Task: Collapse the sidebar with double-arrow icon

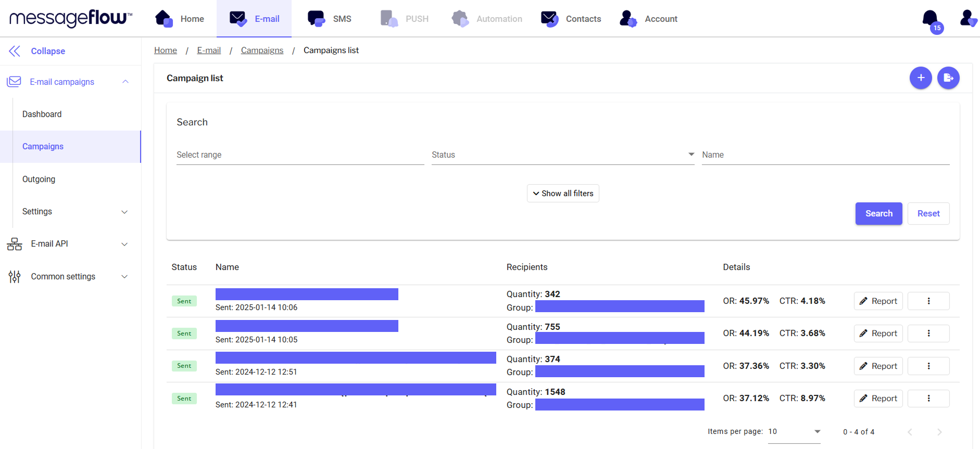Action: coord(15,51)
